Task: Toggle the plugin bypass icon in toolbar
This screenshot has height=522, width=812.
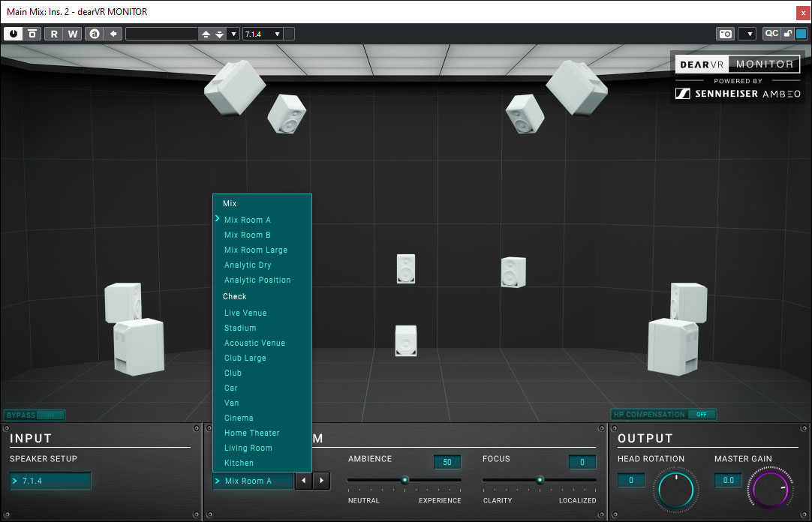Action: pos(32,34)
